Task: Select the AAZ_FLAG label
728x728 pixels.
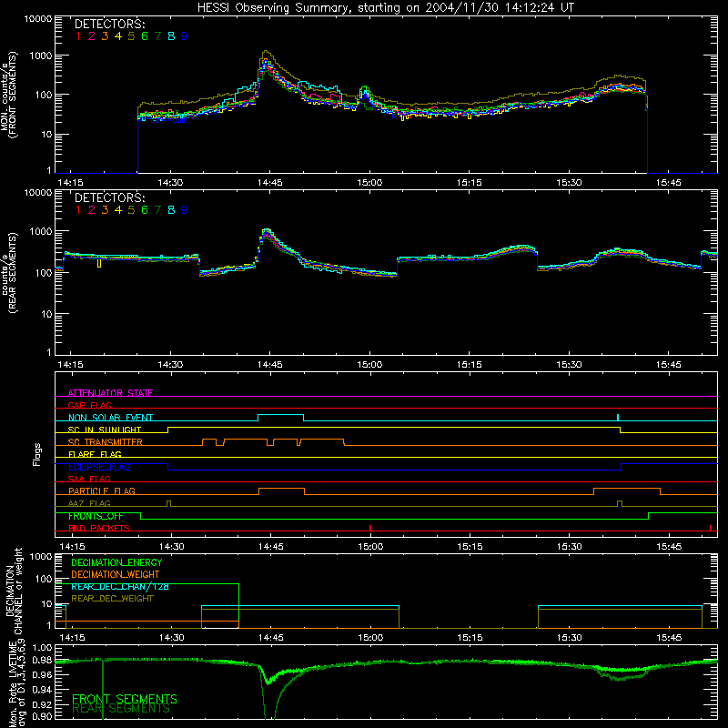Action: click(x=89, y=503)
